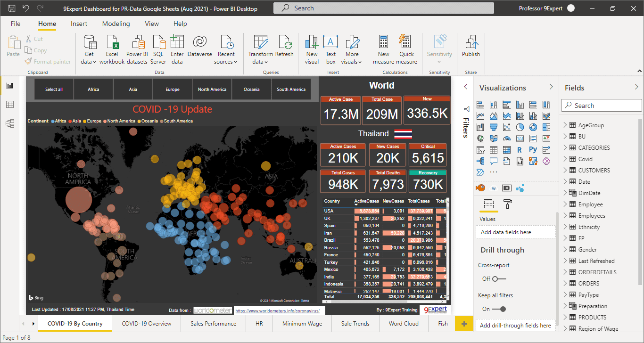This screenshot has height=343, width=644.
Task: Add a new report page
Action: point(464,324)
